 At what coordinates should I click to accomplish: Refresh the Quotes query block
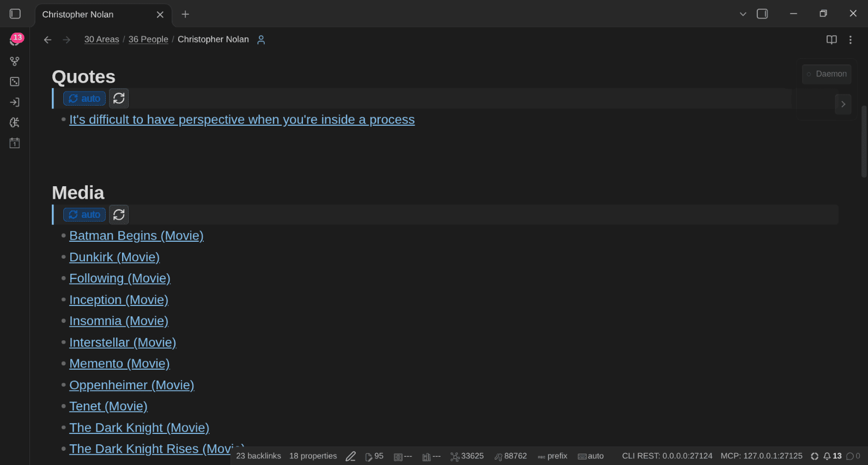[119, 99]
